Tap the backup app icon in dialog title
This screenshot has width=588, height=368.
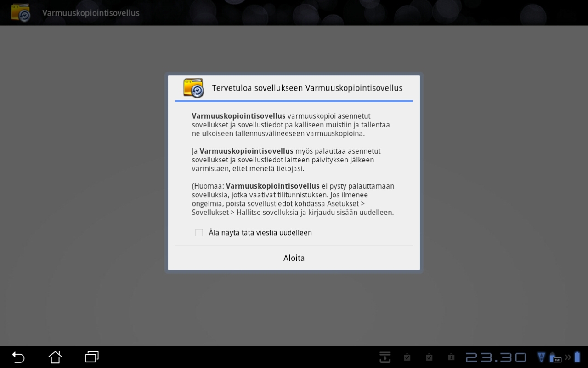(x=193, y=88)
